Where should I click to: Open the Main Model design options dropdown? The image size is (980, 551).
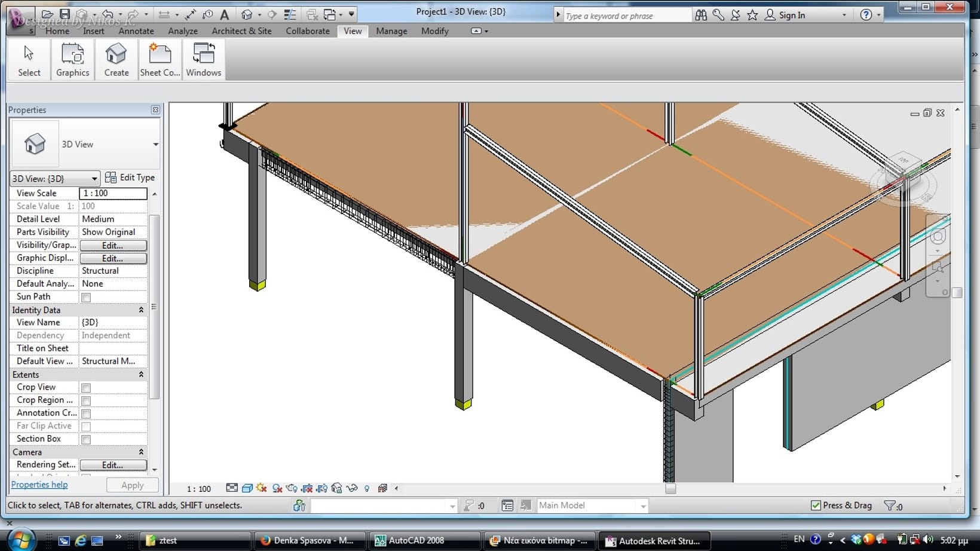tap(643, 506)
